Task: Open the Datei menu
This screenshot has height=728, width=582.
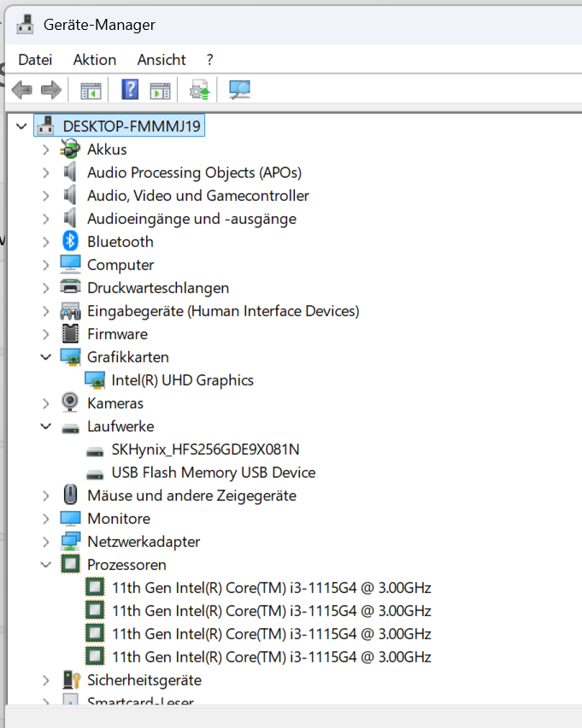Action: pyautogui.click(x=35, y=60)
